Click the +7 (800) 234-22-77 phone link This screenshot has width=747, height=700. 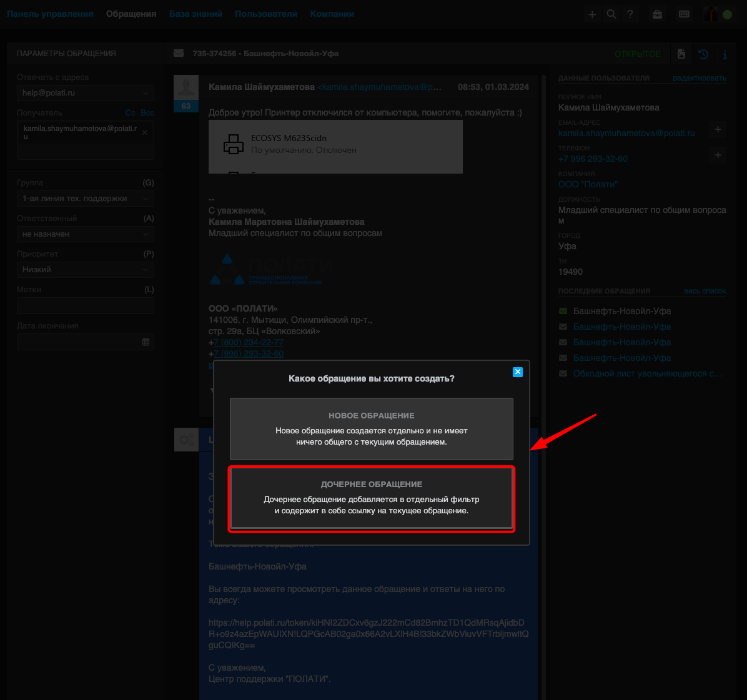(248, 342)
